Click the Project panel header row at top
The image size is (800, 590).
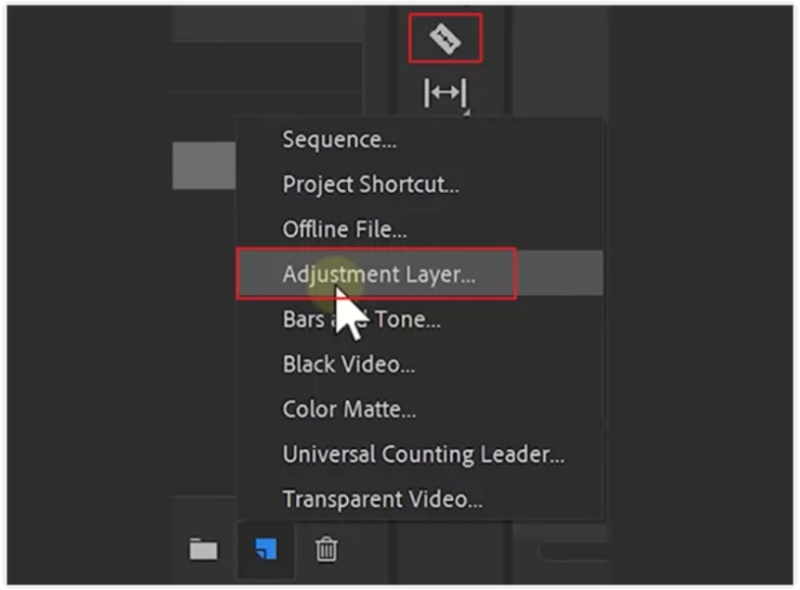click(268, 23)
